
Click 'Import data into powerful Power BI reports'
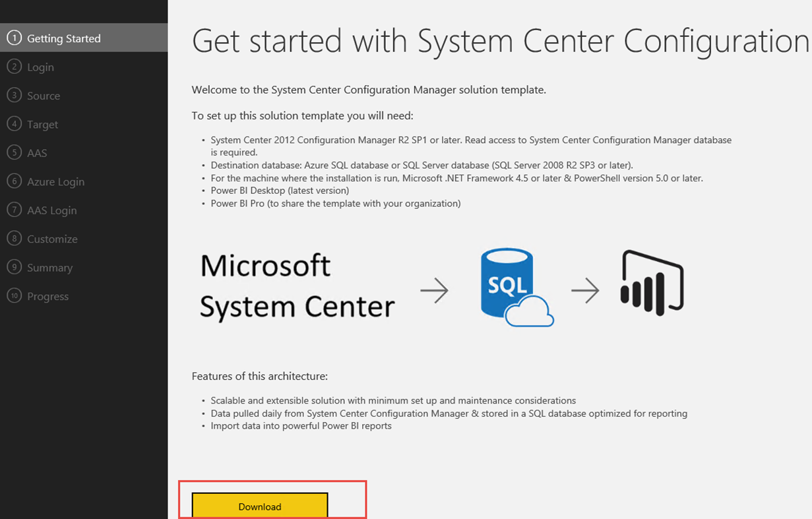click(x=301, y=426)
